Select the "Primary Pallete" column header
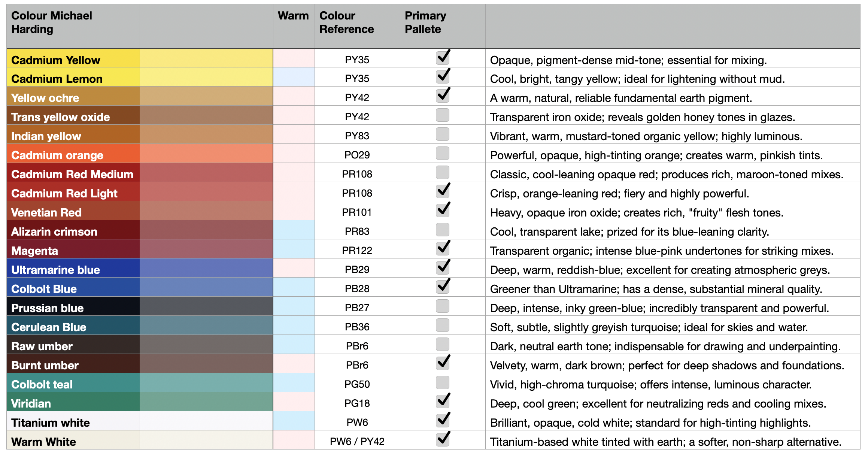 [x=443, y=26]
